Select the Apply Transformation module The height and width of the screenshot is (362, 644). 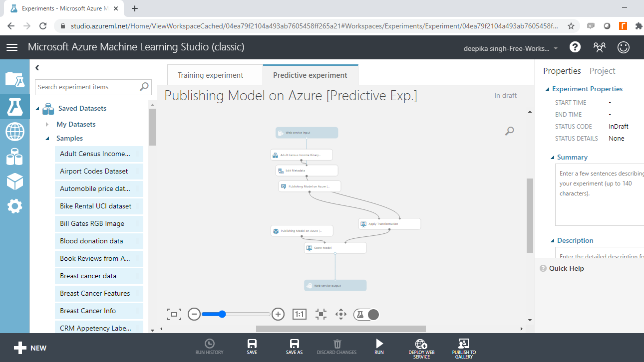pyautogui.click(x=389, y=224)
